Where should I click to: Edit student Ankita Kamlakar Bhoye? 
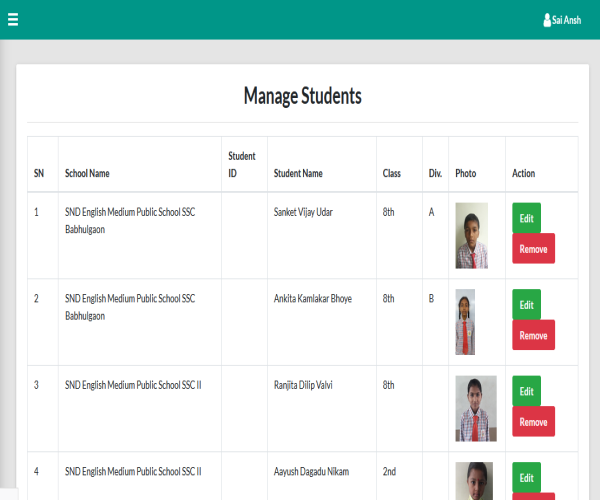[x=527, y=305]
